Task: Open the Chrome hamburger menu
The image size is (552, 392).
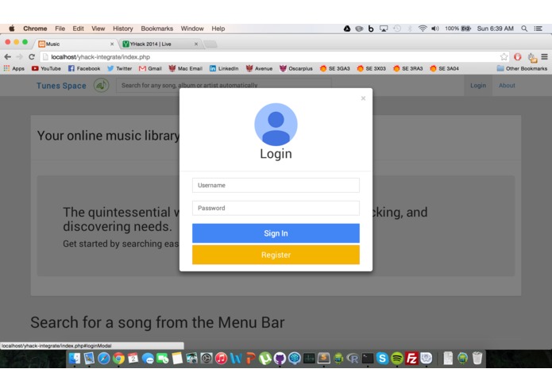Action: [544, 56]
